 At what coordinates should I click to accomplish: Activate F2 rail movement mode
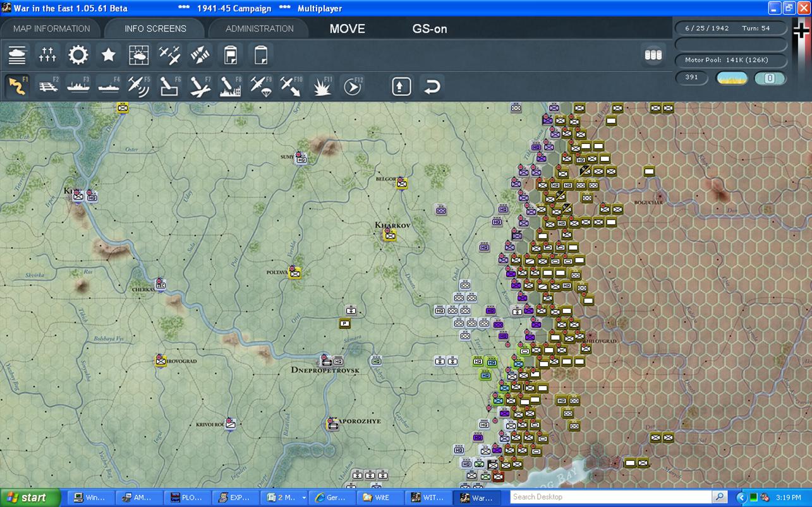point(48,86)
